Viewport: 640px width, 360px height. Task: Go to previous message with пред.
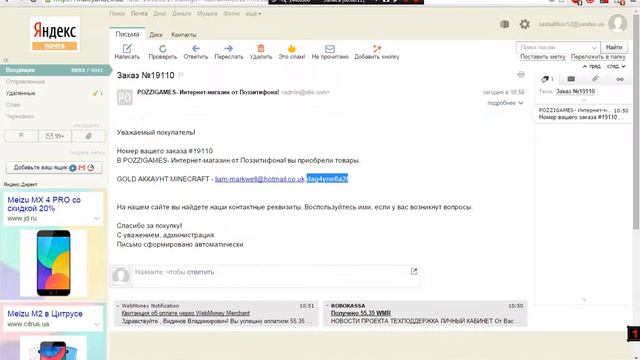click(x=592, y=66)
